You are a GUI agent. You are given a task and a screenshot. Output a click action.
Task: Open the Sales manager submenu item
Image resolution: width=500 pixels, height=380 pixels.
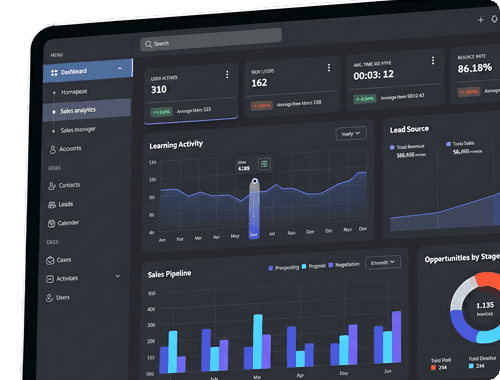(x=78, y=129)
